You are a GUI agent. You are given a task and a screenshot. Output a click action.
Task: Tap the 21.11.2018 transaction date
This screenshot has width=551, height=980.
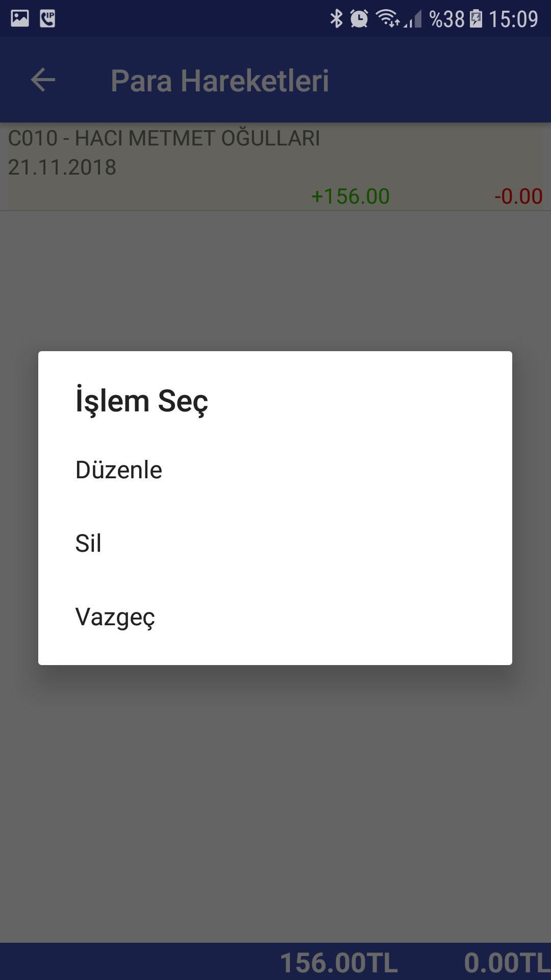(62, 167)
